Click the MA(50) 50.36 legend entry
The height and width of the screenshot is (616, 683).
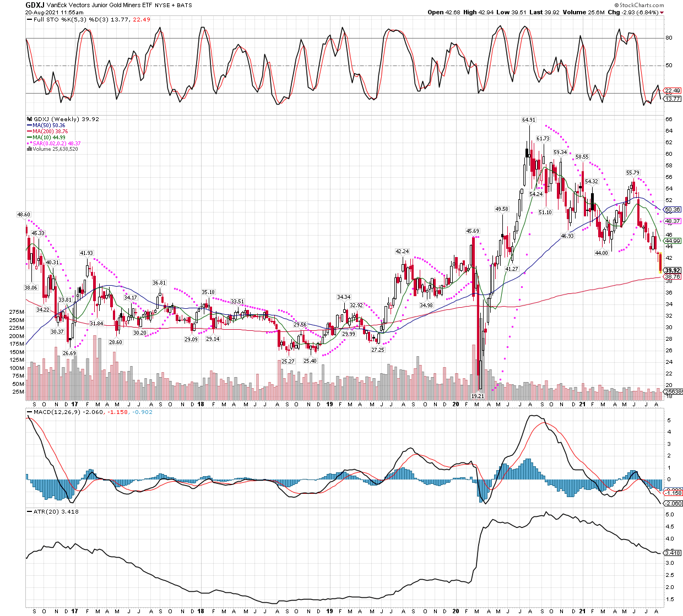[46, 126]
